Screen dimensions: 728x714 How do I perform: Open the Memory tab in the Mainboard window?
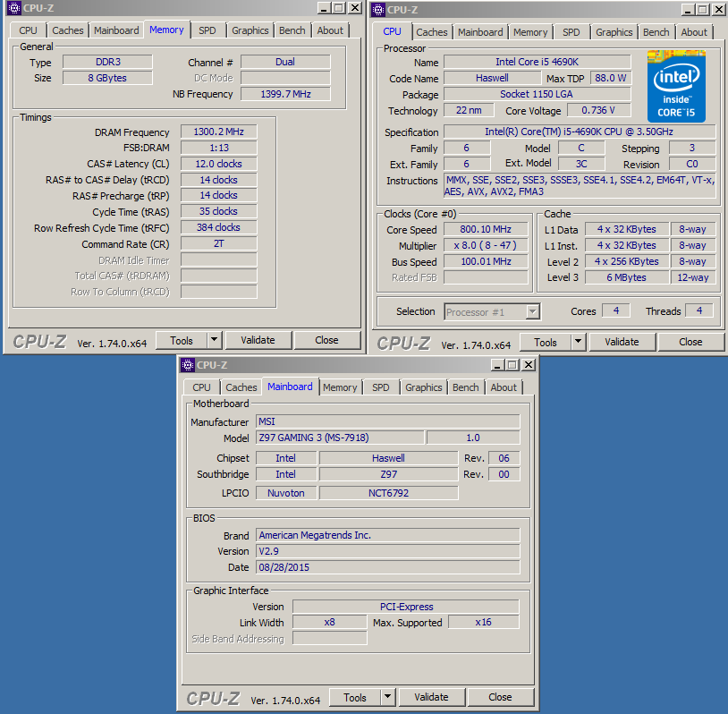[x=340, y=387]
